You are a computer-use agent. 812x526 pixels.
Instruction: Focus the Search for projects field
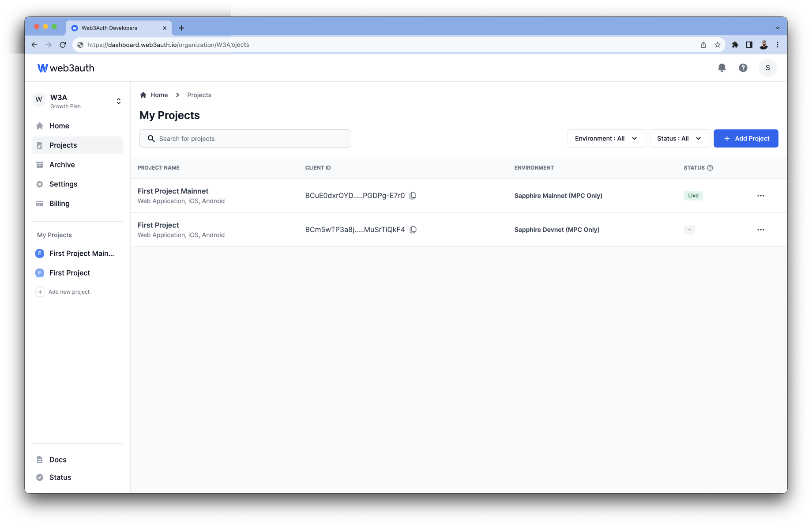tap(245, 139)
